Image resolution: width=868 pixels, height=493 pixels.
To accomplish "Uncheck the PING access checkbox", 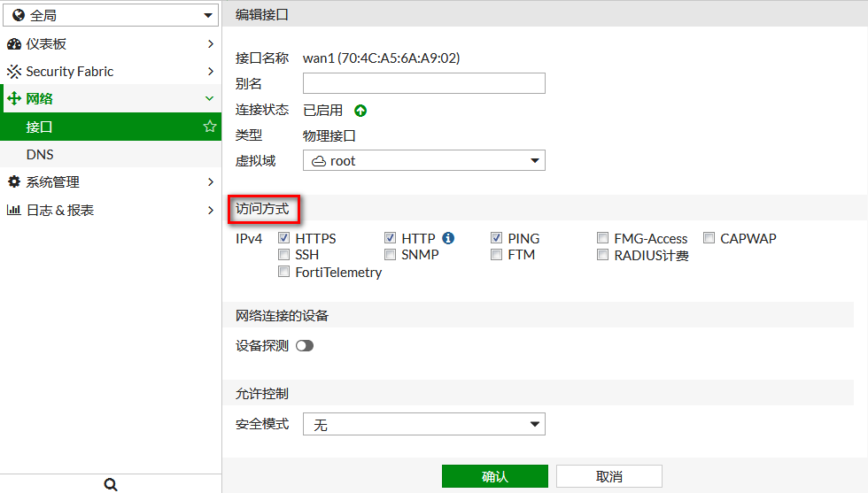I will pyautogui.click(x=497, y=238).
